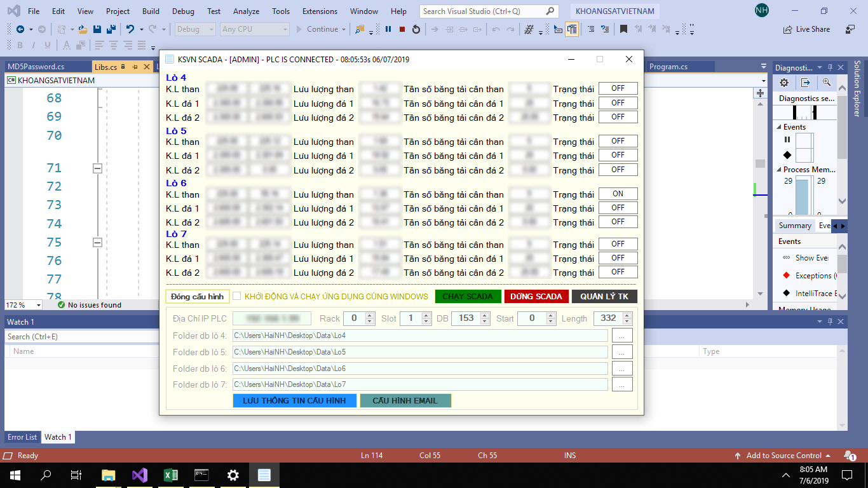868x488 pixels.
Task: Click the Live Share icon
Action: pos(788,29)
